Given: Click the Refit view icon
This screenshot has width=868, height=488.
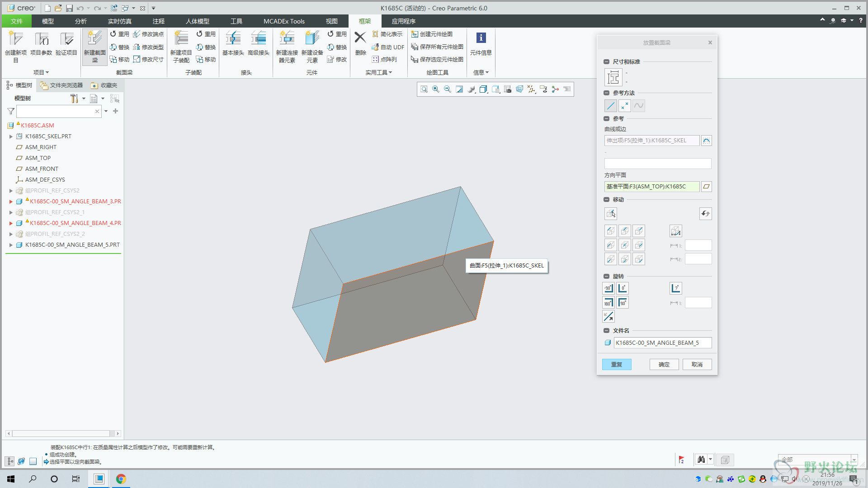Looking at the screenshot, I should click(424, 89).
